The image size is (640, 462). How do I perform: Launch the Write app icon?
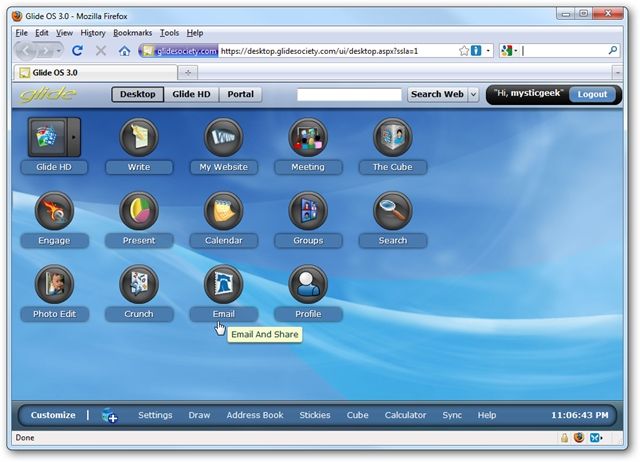coord(139,137)
